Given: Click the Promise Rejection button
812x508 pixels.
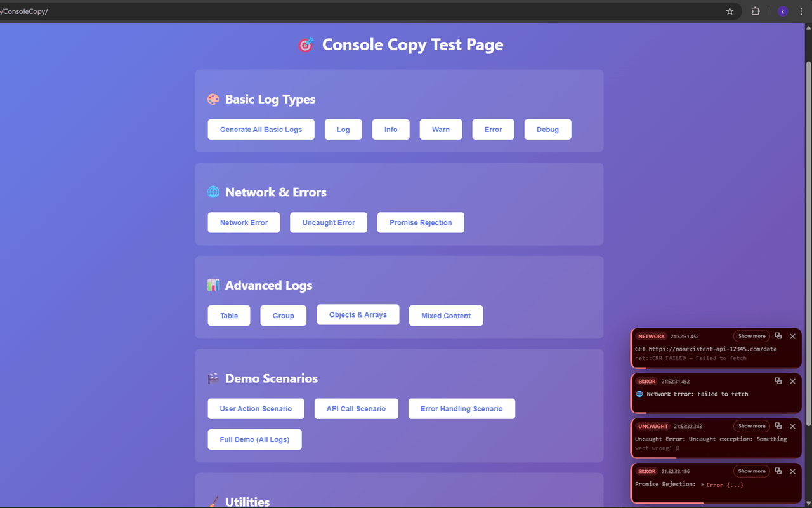Looking at the screenshot, I should 421,223.
